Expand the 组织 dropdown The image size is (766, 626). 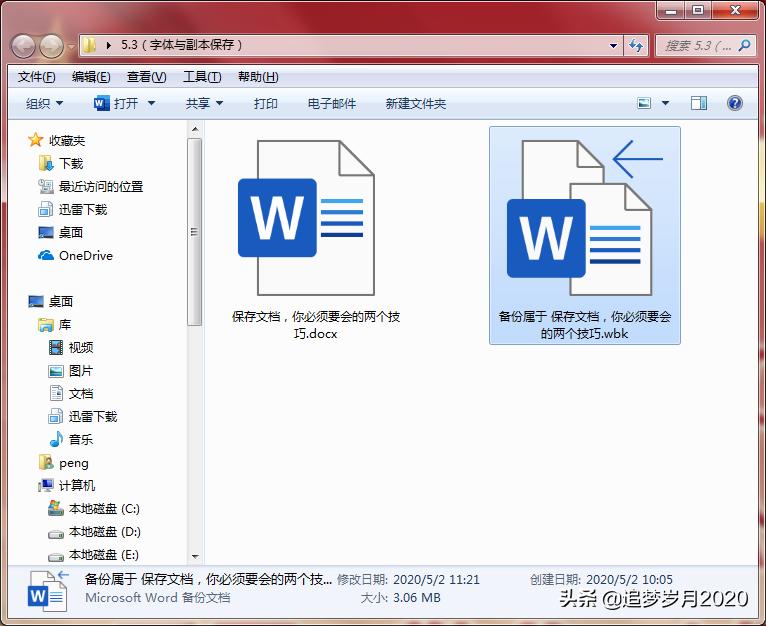(x=44, y=103)
